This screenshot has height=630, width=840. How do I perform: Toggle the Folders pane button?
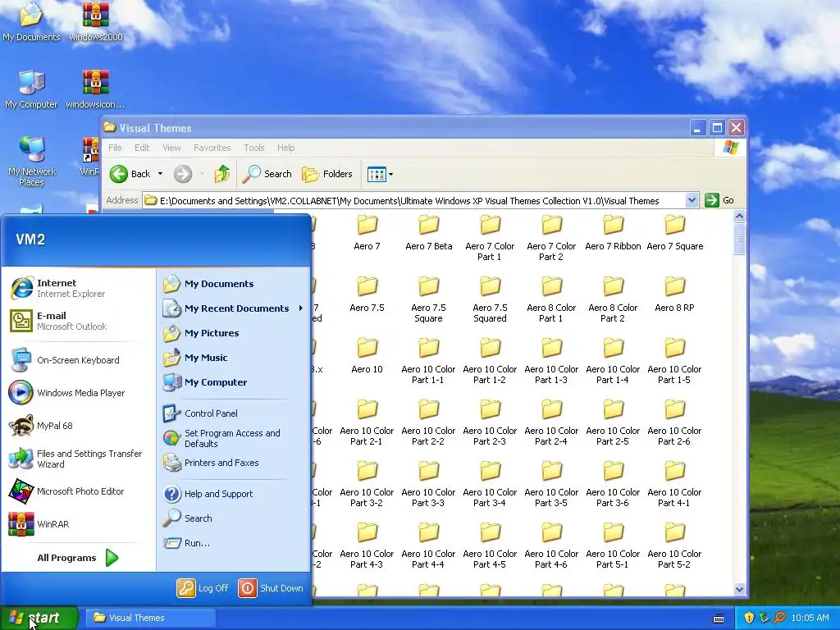click(x=326, y=174)
